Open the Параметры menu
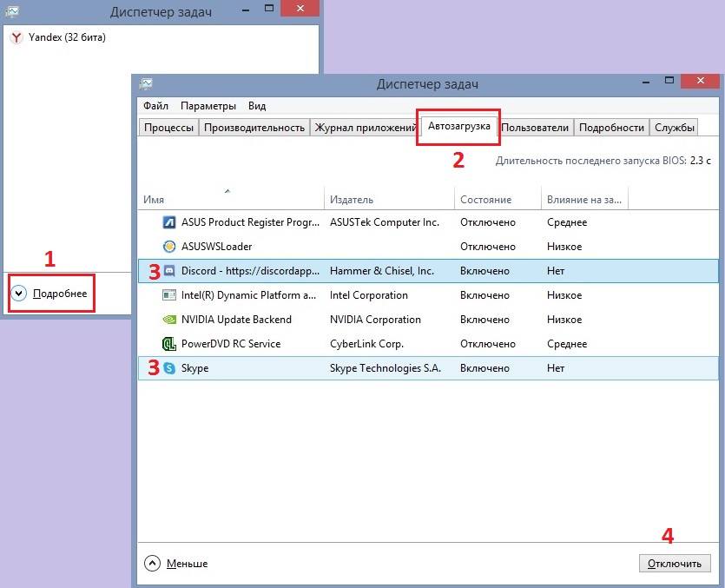 [208, 106]
